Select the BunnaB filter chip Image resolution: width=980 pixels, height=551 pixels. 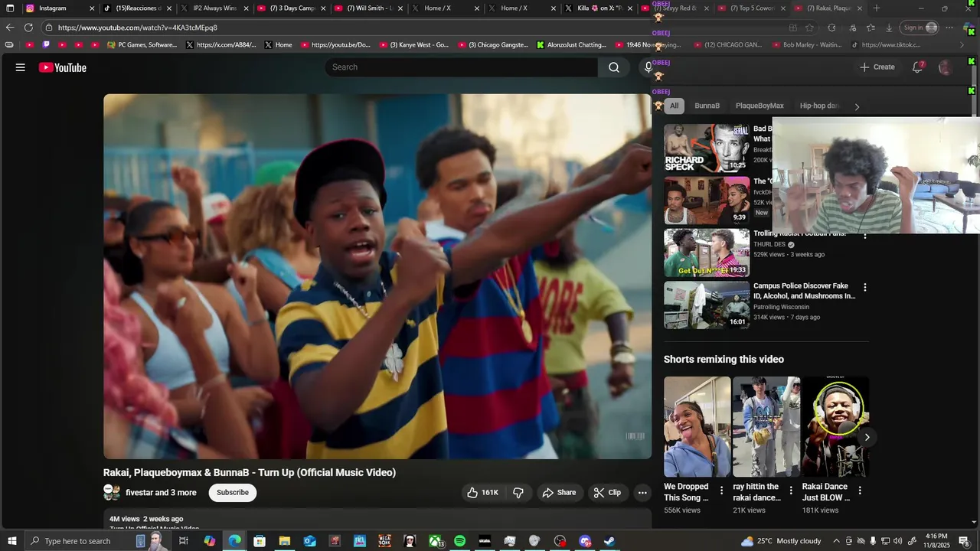707,106
